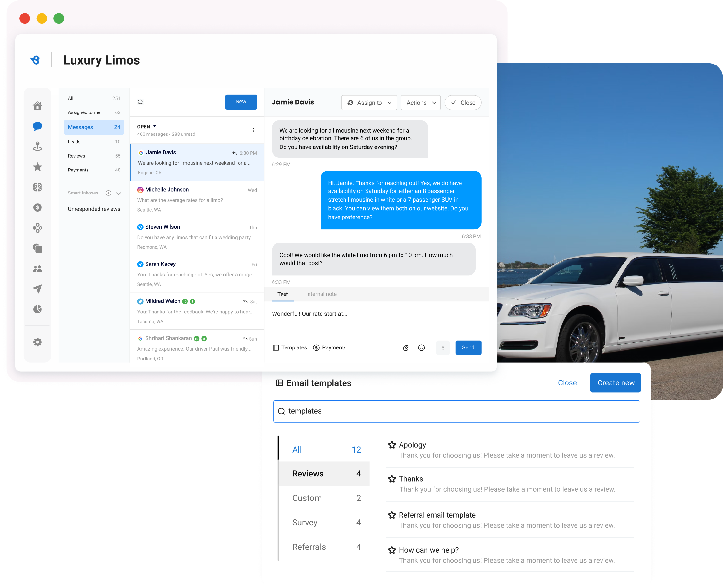Select the Text reply tab

pos(282,294)
